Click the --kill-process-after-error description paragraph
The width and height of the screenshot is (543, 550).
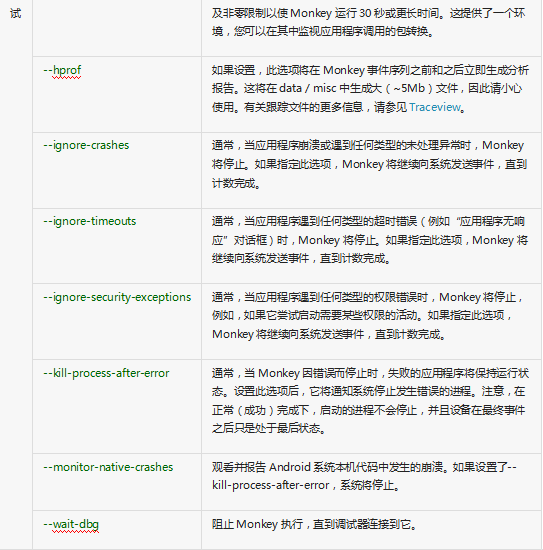370,401
